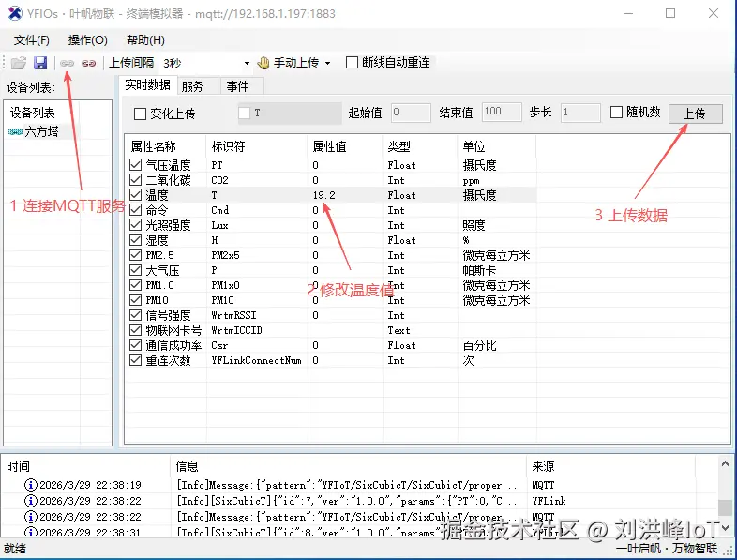Uncheck the 温度 row checkbox

coord(135,195)
